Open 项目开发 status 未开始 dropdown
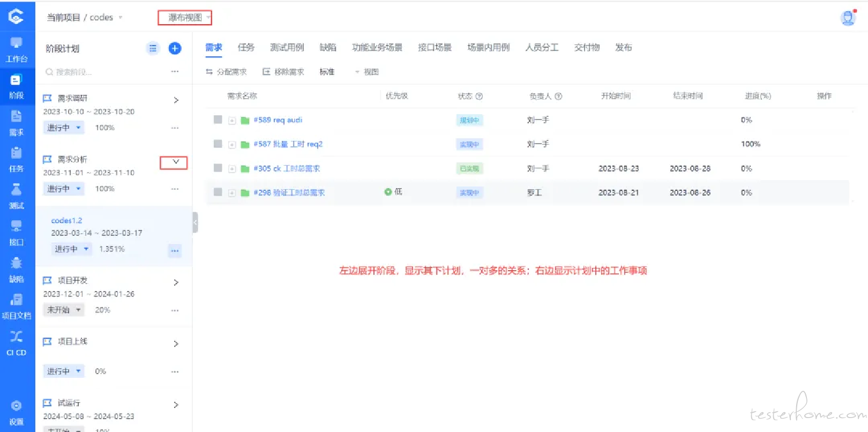This screenshot has width=868, height=432. click(x=64, y=310)
